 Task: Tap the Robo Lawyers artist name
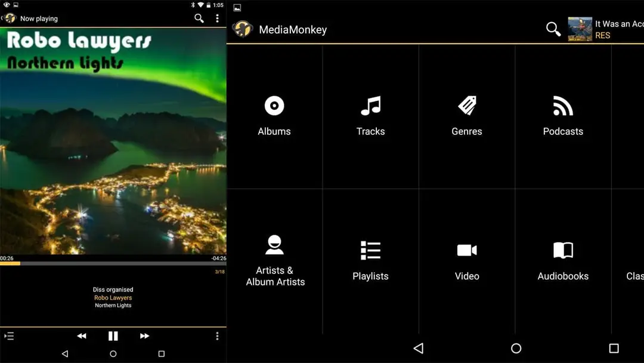coord(113,298)
